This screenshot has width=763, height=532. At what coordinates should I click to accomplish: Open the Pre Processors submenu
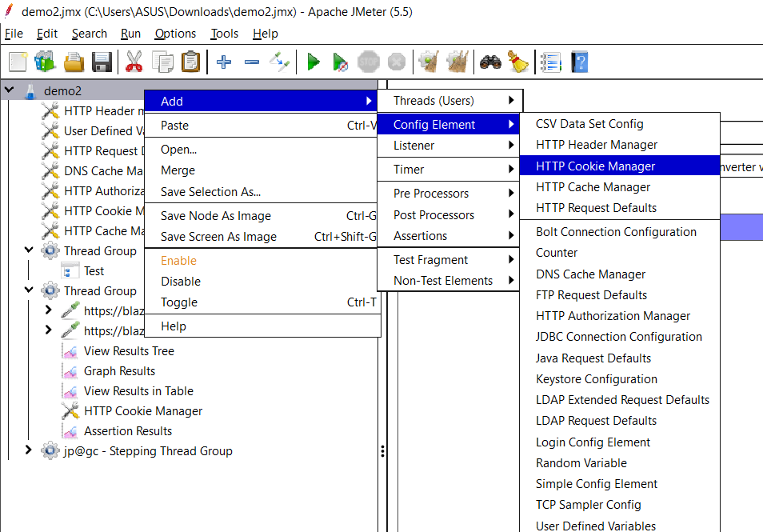pos(448,194)
